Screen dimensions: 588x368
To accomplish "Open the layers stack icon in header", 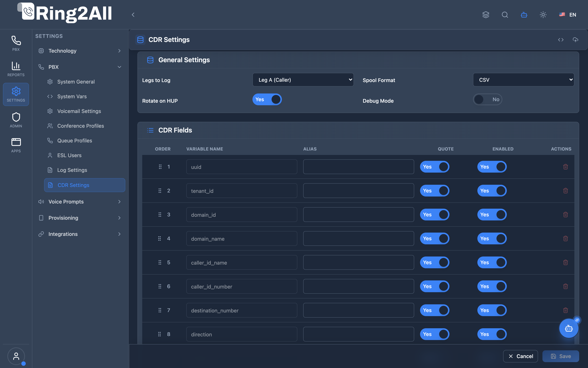I will coord(486,15).
